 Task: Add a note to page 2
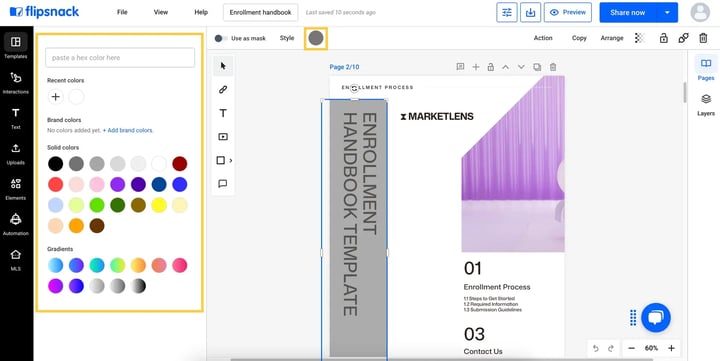pos(460,67)
